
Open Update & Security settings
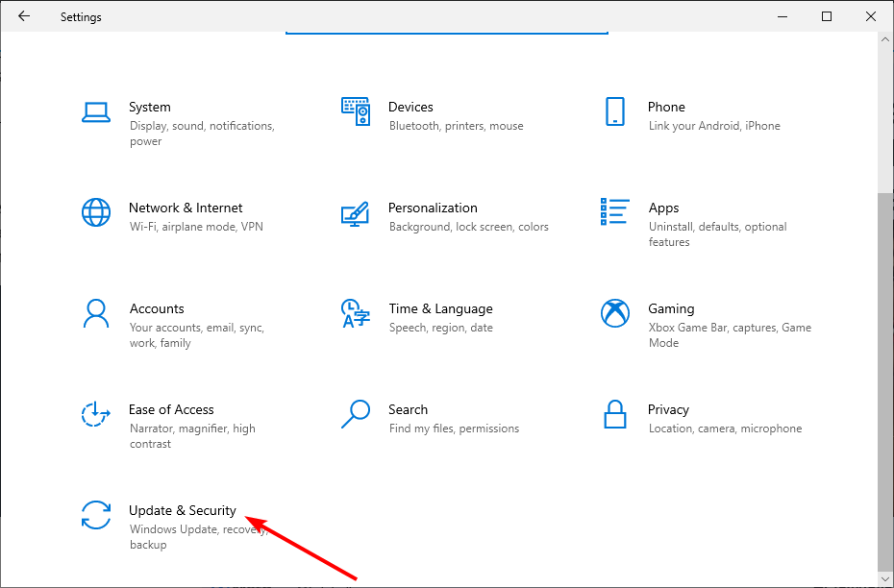click(x=183, y=510)
